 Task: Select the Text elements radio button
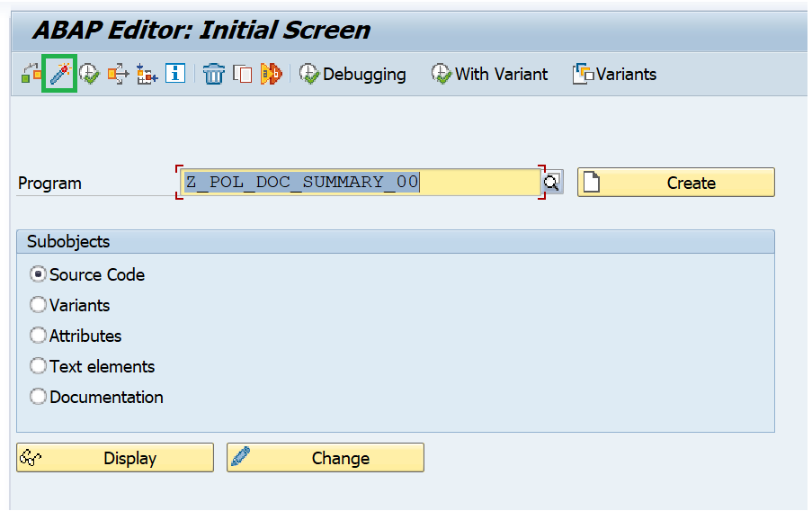click(x=38, y=365)
